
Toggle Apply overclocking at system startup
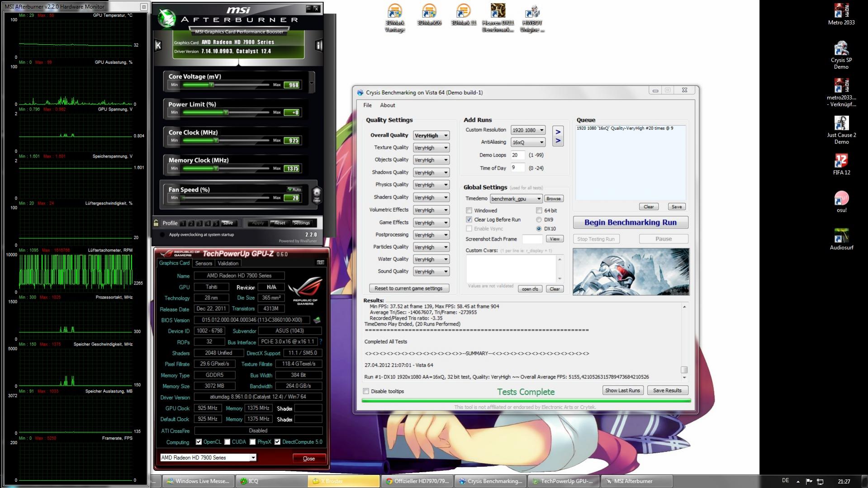tap(162, 235)
